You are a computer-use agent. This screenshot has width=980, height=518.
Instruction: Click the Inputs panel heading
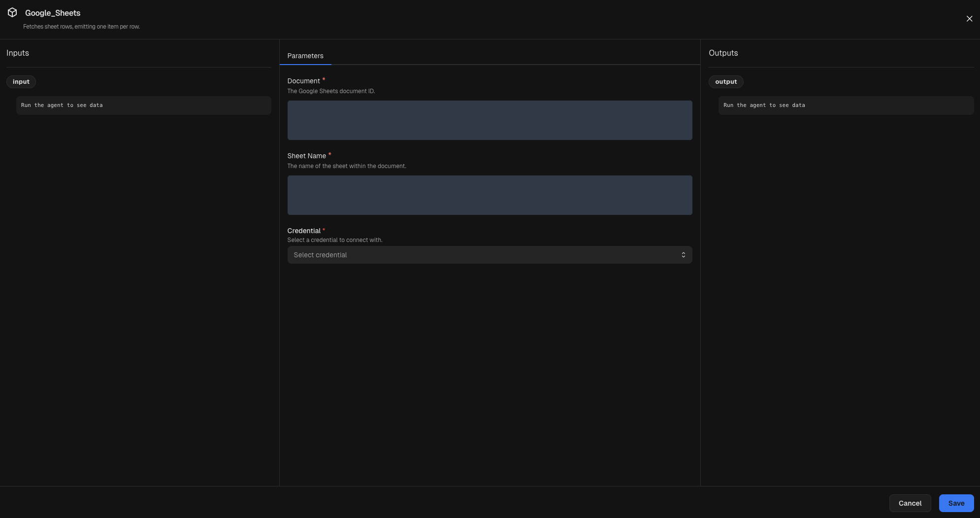(18, 53)
